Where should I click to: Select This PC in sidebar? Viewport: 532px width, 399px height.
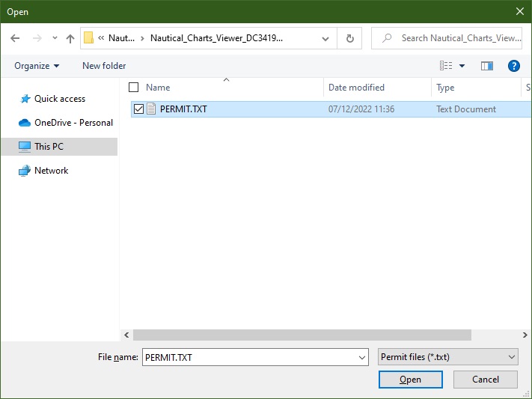pos(49,147)
